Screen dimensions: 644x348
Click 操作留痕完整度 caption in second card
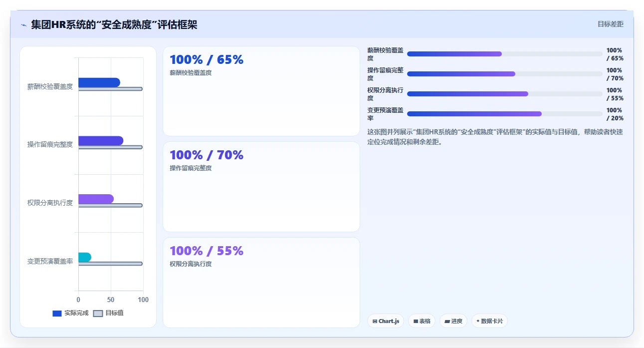tap(191, 168)
